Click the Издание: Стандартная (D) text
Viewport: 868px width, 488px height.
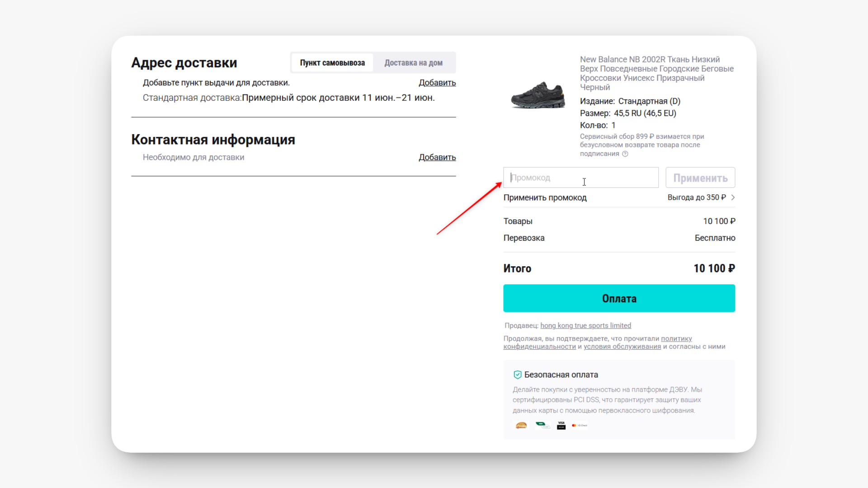tap(630, 101)
